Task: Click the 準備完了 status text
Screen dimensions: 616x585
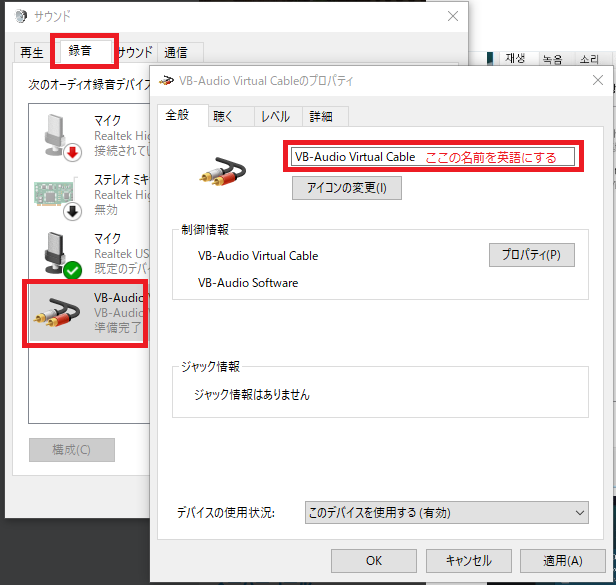Action: point(117,327)
